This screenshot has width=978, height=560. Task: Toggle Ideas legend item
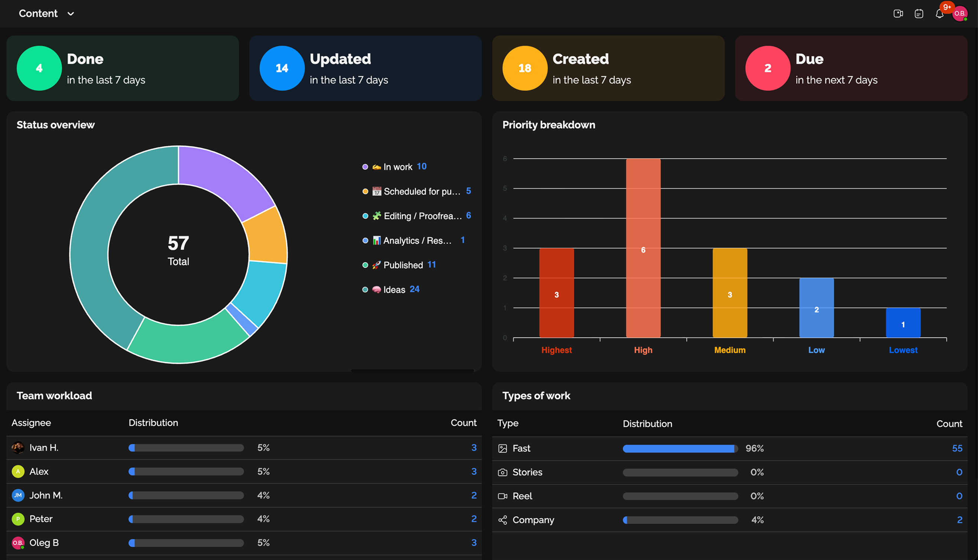click(394, 290)
